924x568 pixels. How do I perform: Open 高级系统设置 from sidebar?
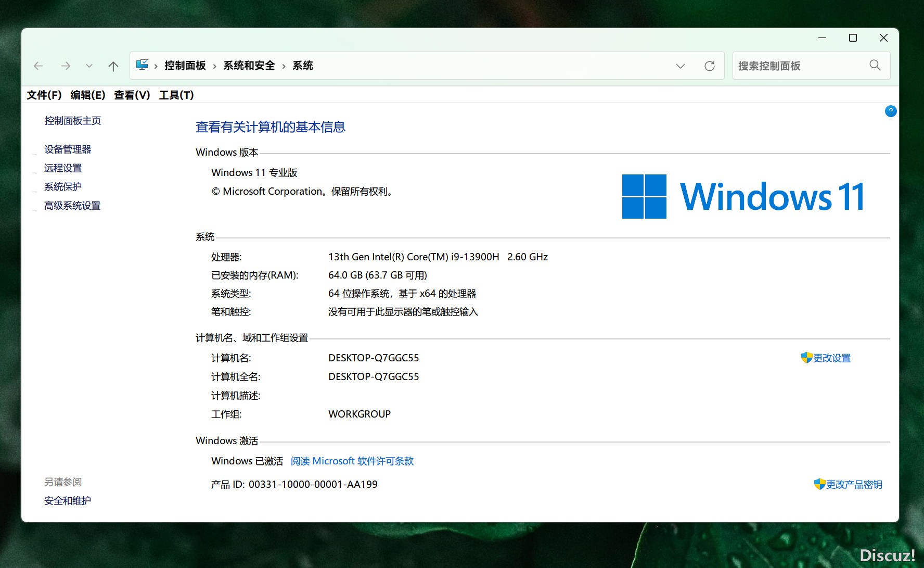point(72,206)
